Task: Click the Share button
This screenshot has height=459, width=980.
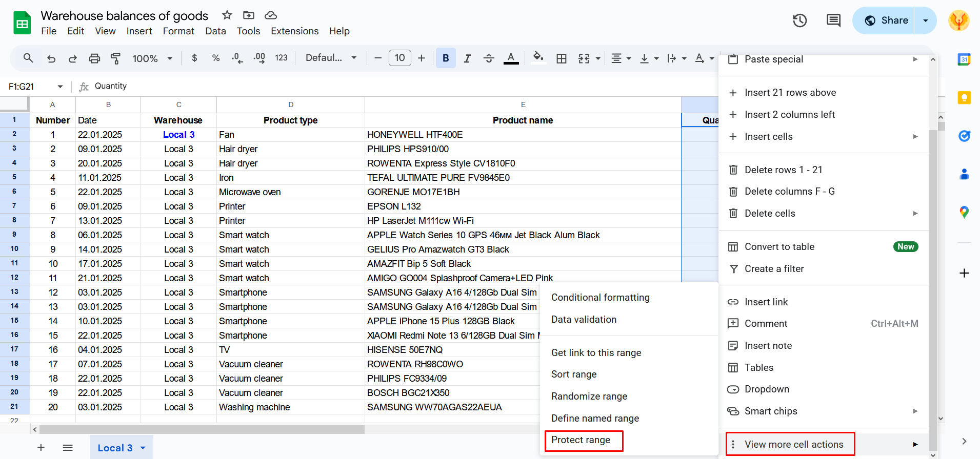Action: pyautogui.click(x=884, y=20)
